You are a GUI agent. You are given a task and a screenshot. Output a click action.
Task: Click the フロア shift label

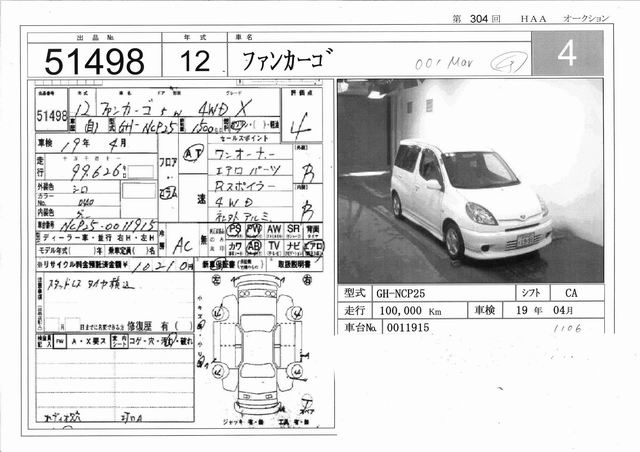pos(168,163)
